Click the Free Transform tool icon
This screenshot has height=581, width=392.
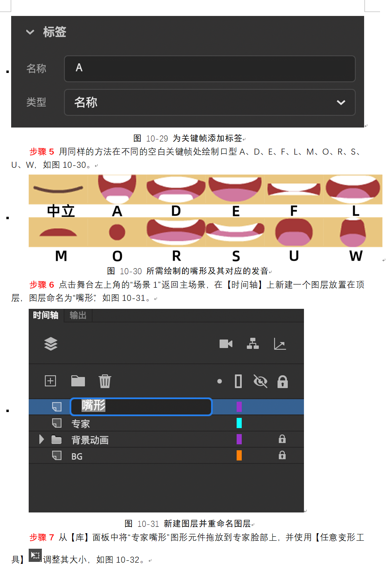pyautogui.click(x=35, y=555)
